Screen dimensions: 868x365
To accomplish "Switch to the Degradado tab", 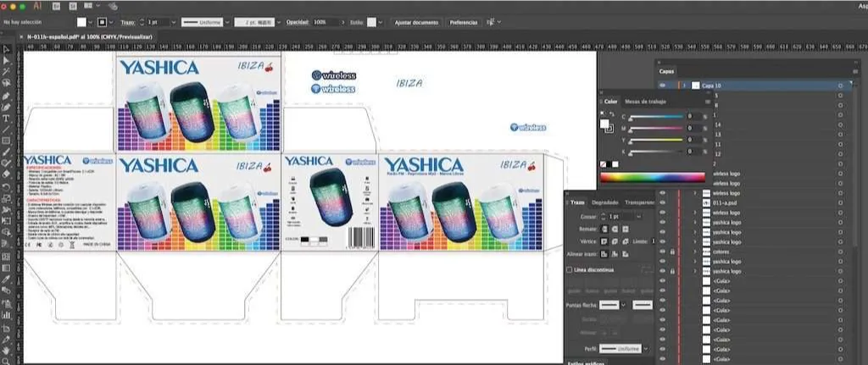I will pyautogui.click(x=604, y=203).
